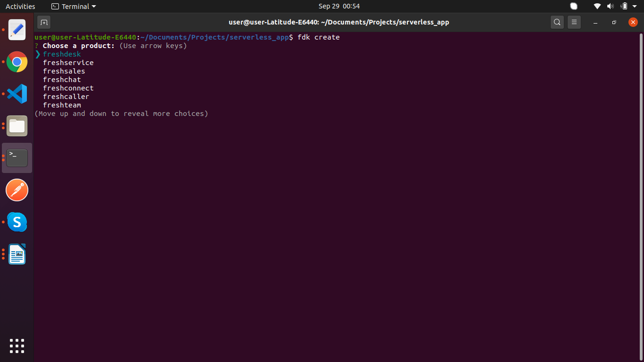
Task: Select the freshchat option
Action: 62,80
